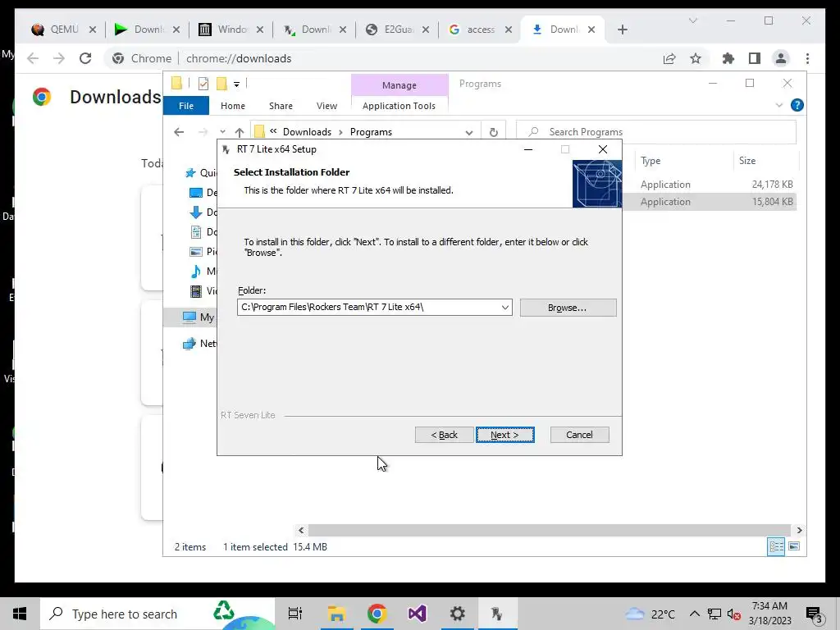Open the Windows Start menu
840x630 pixels.
20,614
